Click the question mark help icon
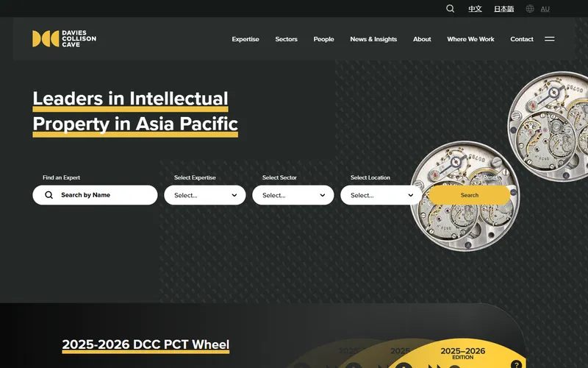588x368 pixels. pos(516,364)
